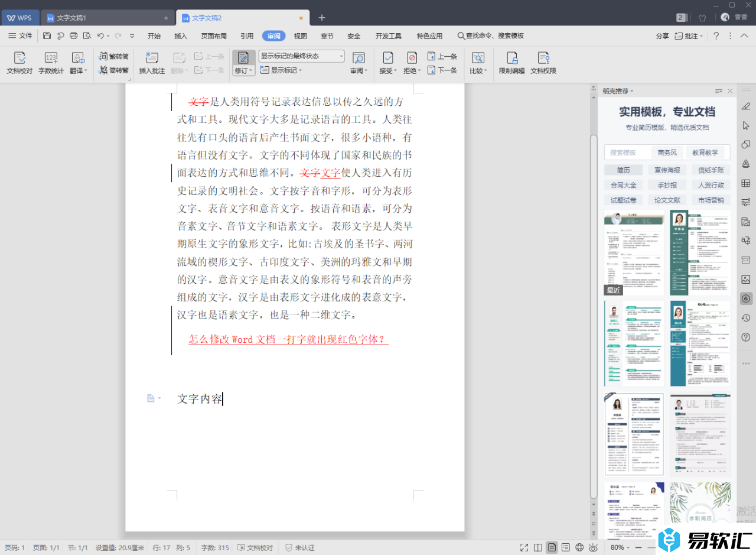Enable eye protection mode icon
The height and width of the screenshot is (555, 756).
pyautogui.click(x=593, y=548)
